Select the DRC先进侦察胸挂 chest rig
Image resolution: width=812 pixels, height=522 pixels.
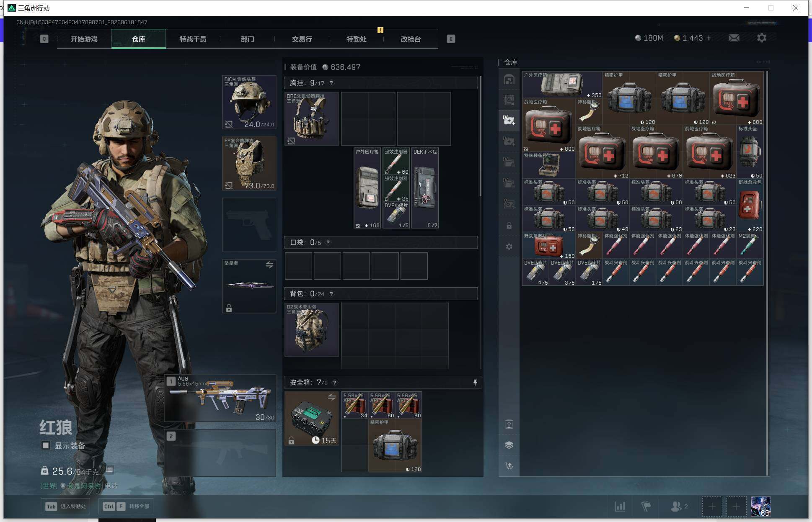click(311, 119)
